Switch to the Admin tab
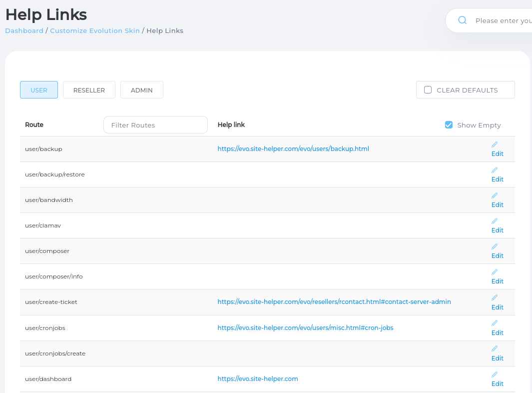Image resolution: width=532 pixels, height=393 pixels. pos(142,90)
